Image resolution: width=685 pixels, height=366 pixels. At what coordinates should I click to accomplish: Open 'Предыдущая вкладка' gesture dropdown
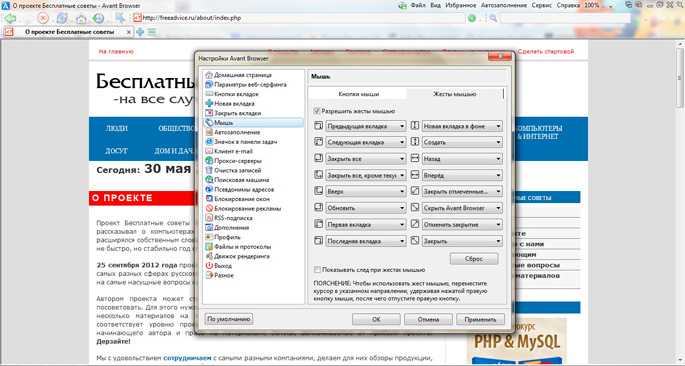tap(366, 126)
